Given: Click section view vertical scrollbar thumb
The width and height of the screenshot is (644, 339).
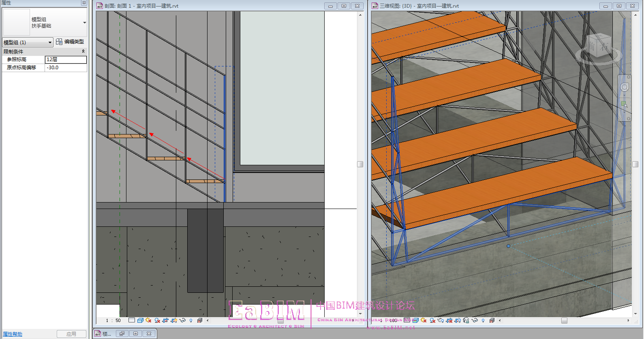Looking at the screenshot, I should (x=360, y=164).
